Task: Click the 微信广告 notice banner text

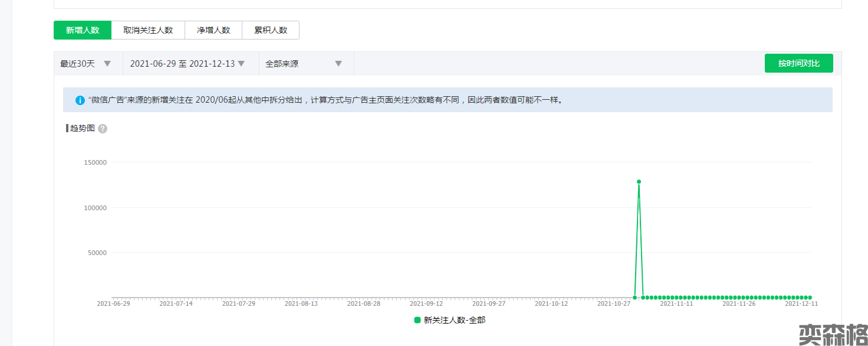Action: [324, 100]
